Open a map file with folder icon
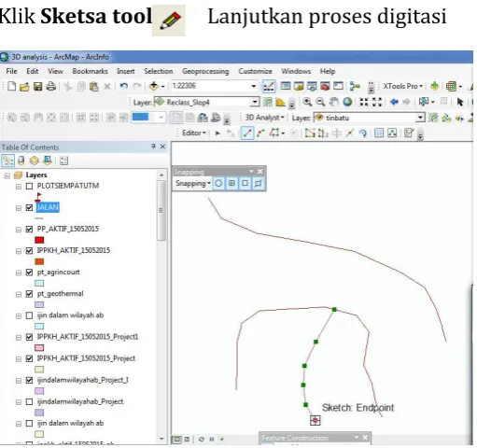This screenshot has height=448, width=477. (x=24, y=87)
